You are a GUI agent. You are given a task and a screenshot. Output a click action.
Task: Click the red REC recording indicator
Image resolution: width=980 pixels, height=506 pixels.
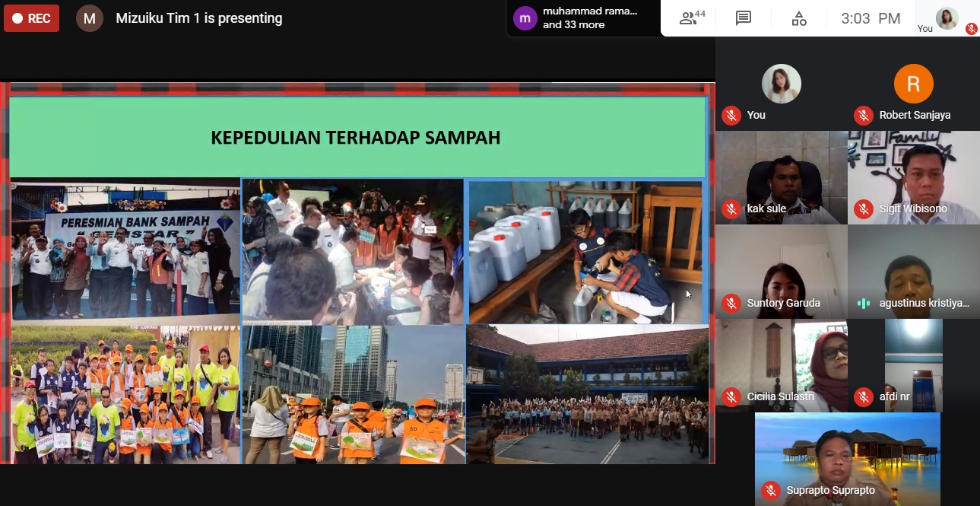(31, 18)
